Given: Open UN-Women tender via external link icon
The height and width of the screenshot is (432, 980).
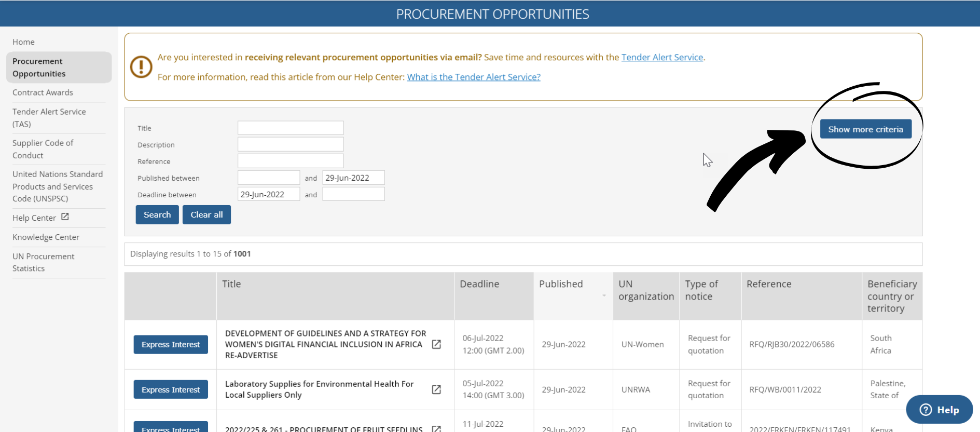Looking at the screenshot, I should click(436, 344).
